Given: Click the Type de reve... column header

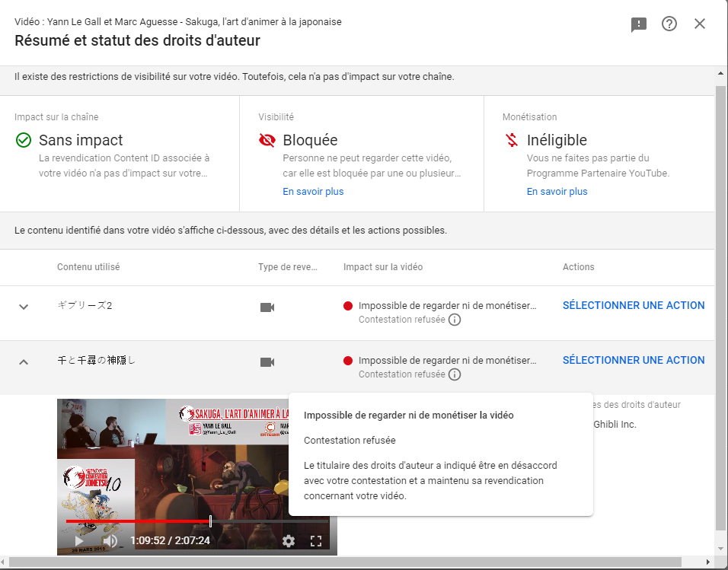Looking at the screenshot, I should (288, 267).
